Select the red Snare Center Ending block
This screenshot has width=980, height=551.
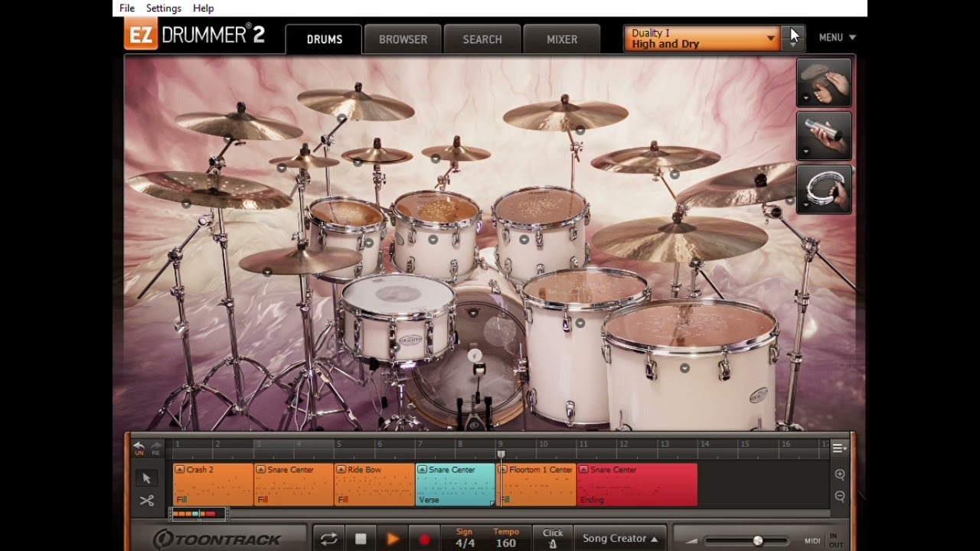637,484
